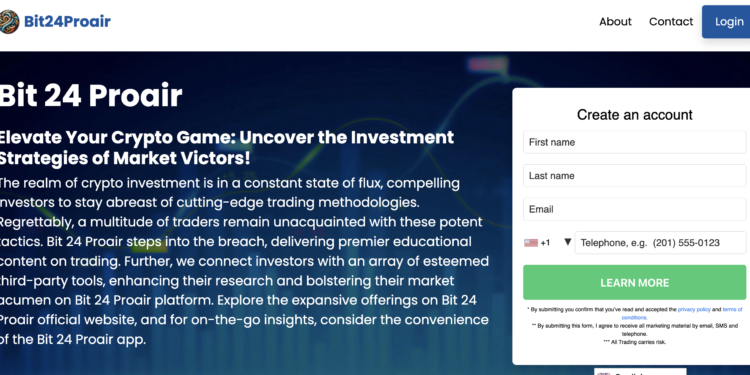750x375 pixels.
Task: Open the English language selector below form
Action: click(x=640, y=372)
